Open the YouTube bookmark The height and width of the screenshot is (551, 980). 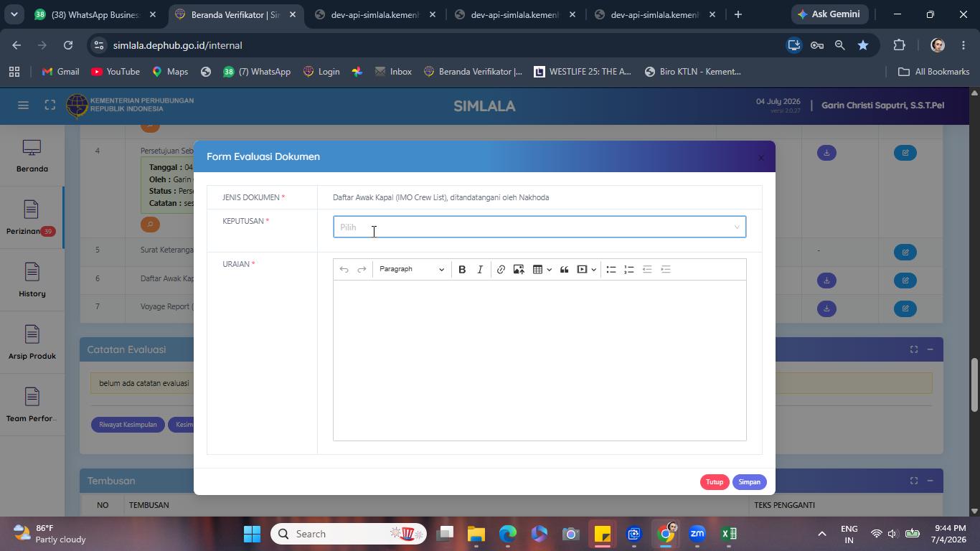pos(116,72)
